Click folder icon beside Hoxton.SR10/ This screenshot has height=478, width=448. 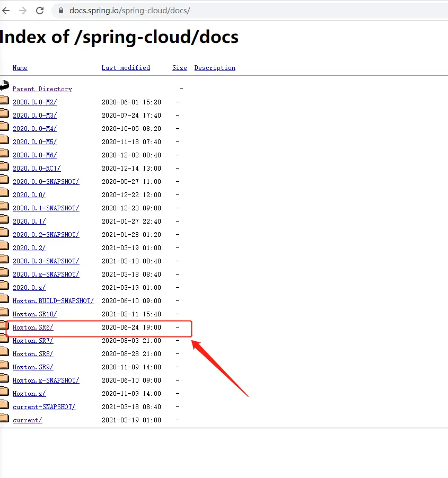click(x=4, y=312)
